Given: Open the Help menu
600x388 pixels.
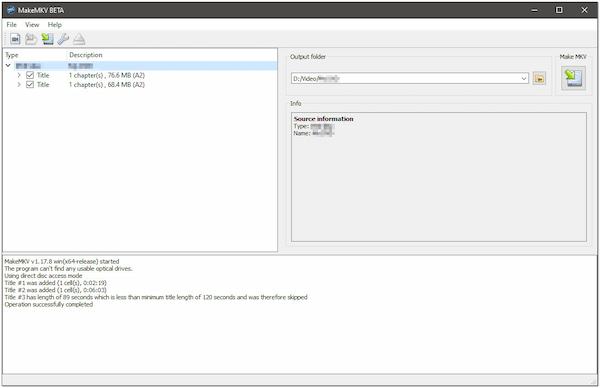Looking at the screenshot, I should [54, 24].
